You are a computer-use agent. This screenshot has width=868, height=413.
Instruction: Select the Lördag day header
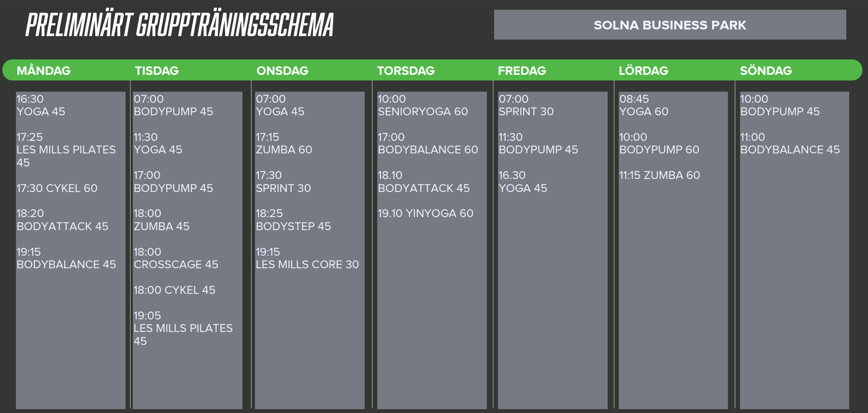pyautogui.click(x=643, y=70)
